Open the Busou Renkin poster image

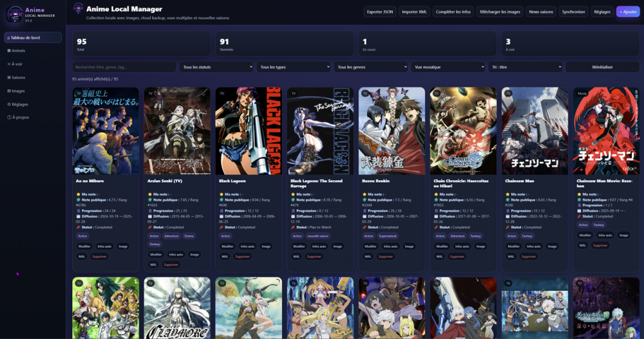tap(392, 131)
